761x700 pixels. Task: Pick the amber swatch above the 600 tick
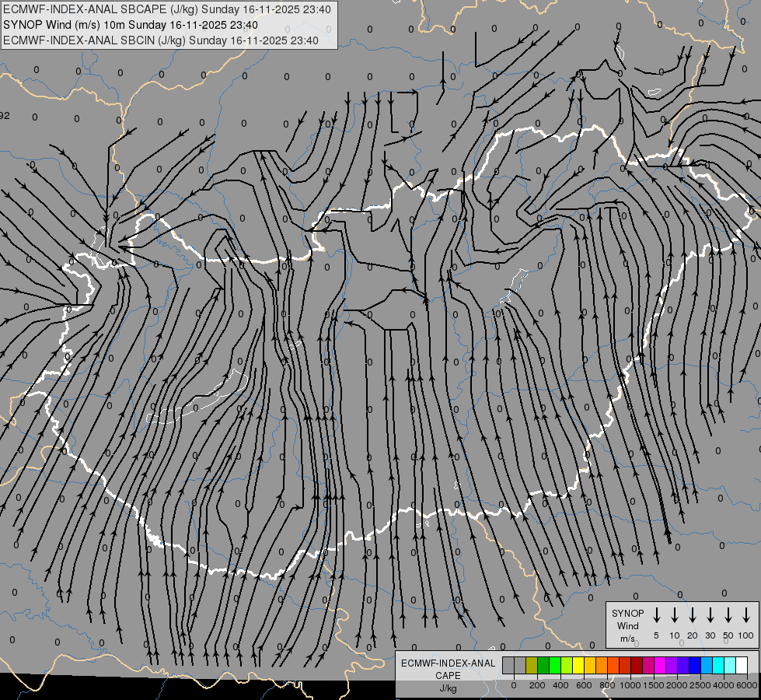(590, 665)
